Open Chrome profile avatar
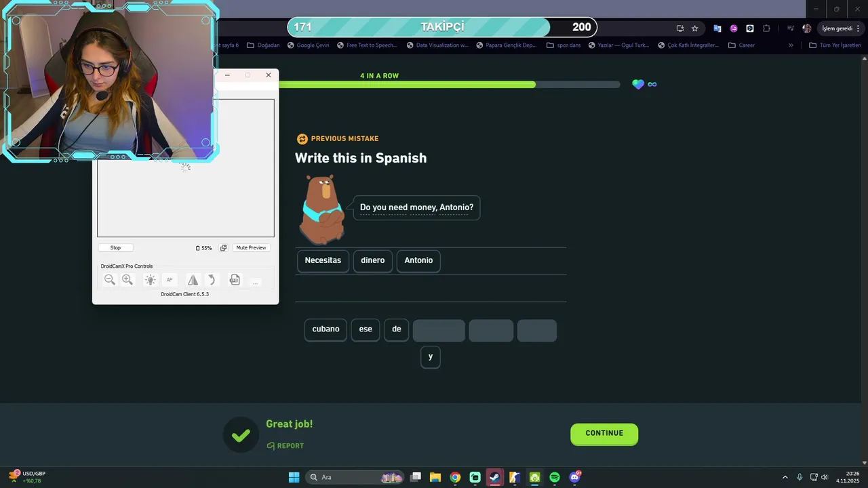 [x=807, y=28]
